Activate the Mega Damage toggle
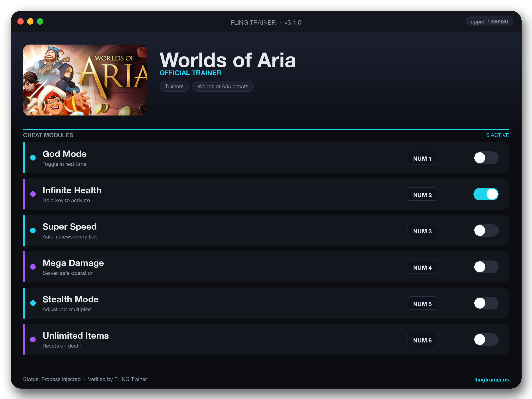This screenshot has height=399, width=532. pyautogui.click(x=486, y=267)
